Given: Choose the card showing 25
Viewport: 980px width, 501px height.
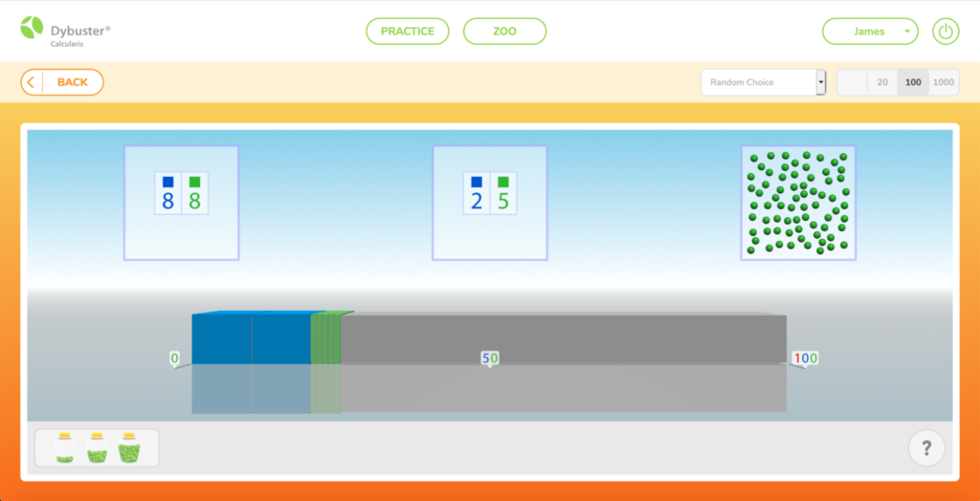Looking at the screenshot, I should 490,203.
